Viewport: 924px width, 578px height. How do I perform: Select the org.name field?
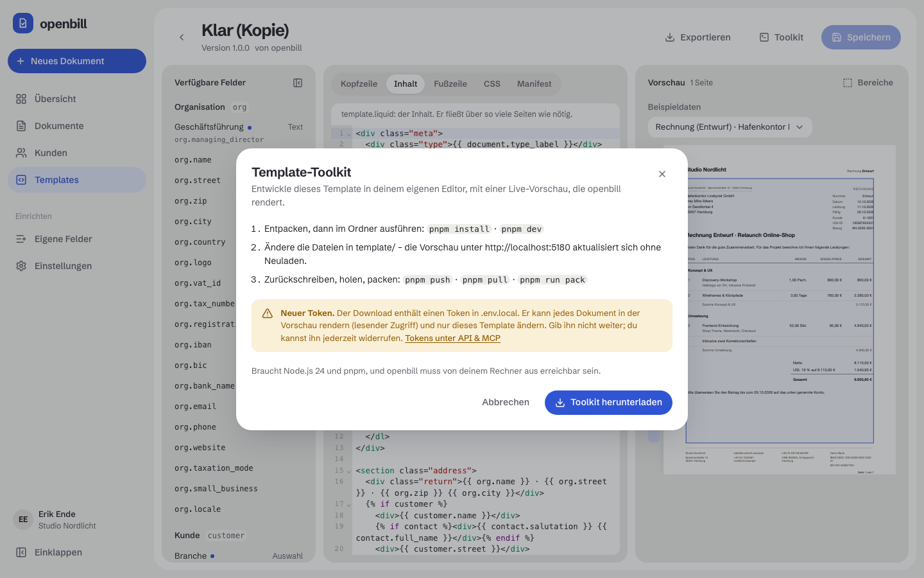pos(193,160)
